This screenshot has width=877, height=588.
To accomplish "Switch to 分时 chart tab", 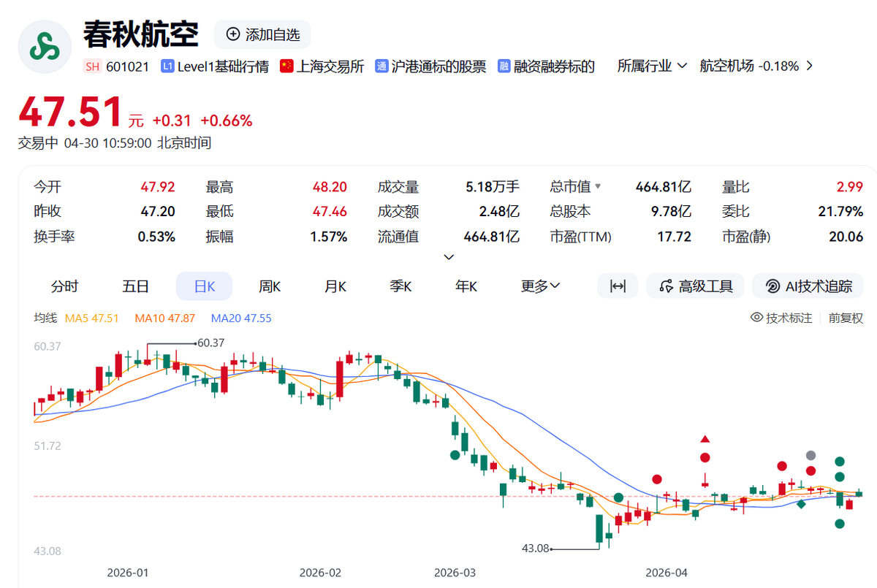I will [x=64, y=286].
